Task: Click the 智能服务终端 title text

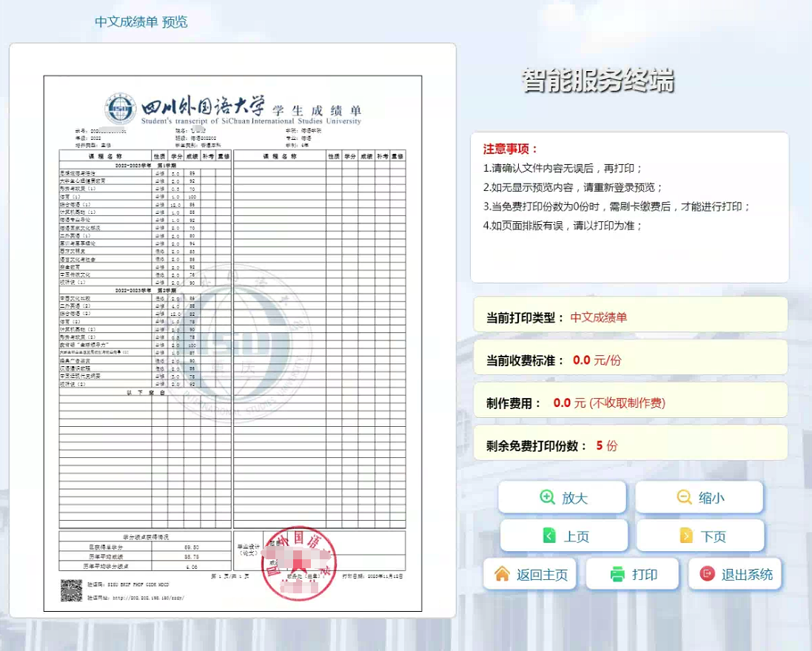Action: 598,81
